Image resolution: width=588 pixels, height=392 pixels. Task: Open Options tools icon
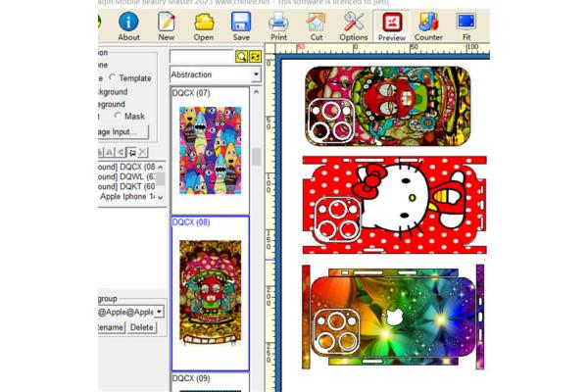(x=353, y=26)
